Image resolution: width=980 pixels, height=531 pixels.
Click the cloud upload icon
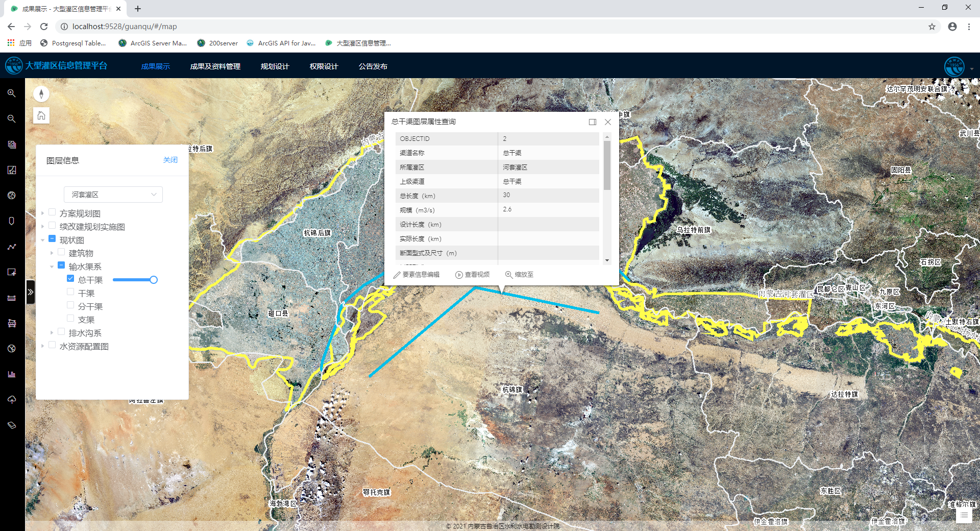coord(12,400)
